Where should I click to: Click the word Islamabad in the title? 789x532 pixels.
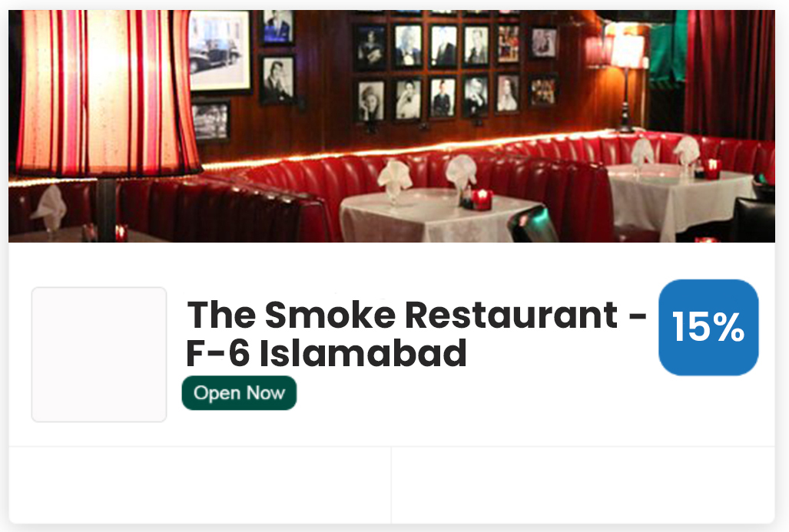pyautogui.click(x=363, y=353)
